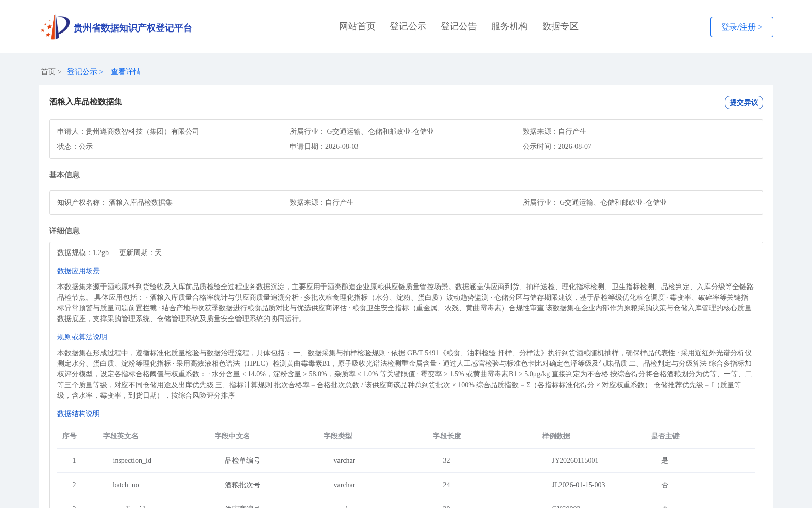Click field length 24 for batch_no
The image size is (812, 508).
click(x=447, y=485)
